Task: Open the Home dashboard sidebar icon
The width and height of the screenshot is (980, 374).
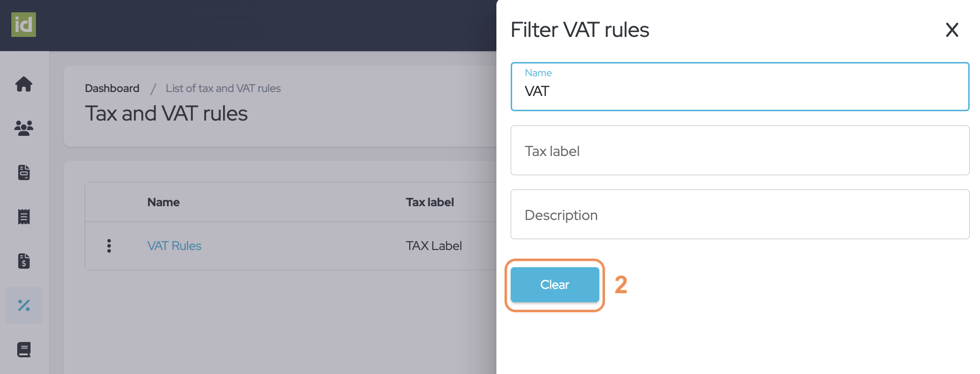Action: coord(24,84)
